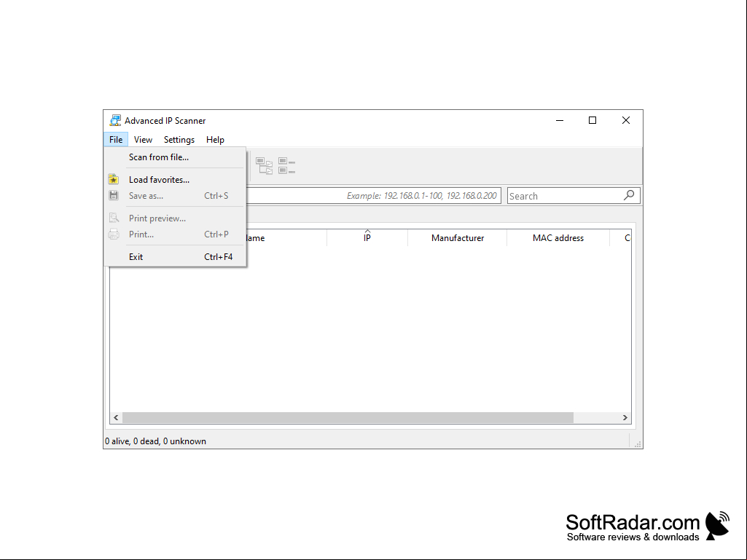
Task: Close the Advanced IP Scanner window
Action: coord(626,120)
